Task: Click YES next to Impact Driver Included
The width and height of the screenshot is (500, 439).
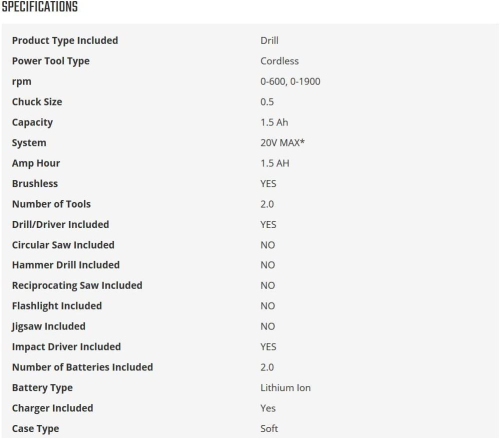Action: coord(268,347)
